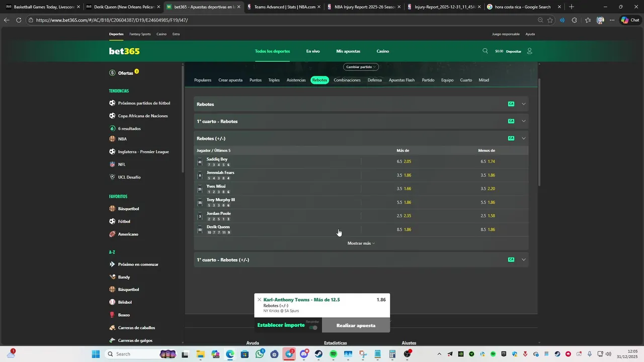Open the Bandy sport icon

112,277
